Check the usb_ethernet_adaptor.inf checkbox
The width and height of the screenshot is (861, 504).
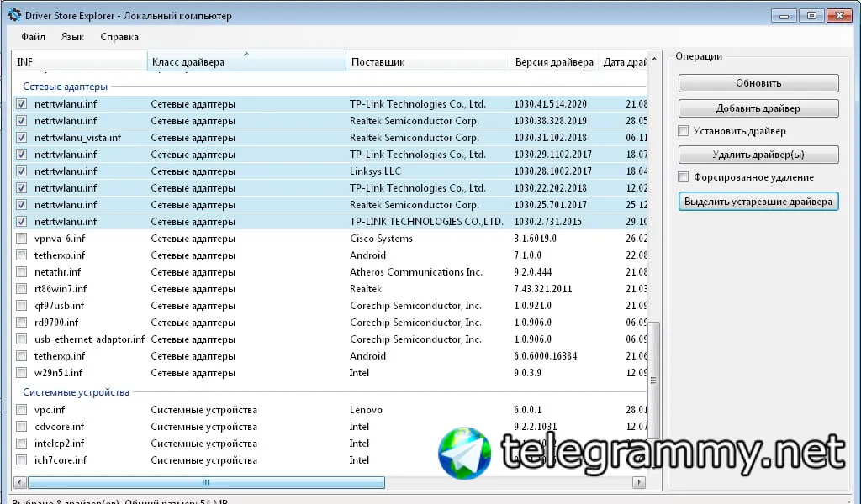21,339
